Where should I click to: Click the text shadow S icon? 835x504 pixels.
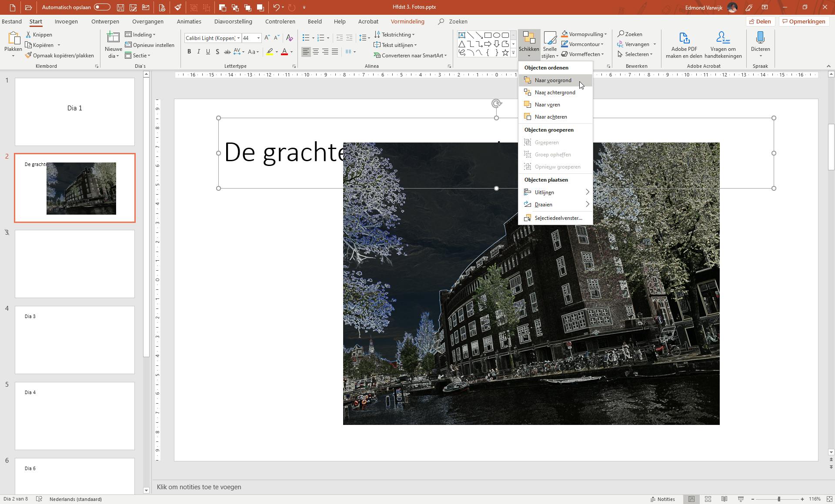coord(217,52)
